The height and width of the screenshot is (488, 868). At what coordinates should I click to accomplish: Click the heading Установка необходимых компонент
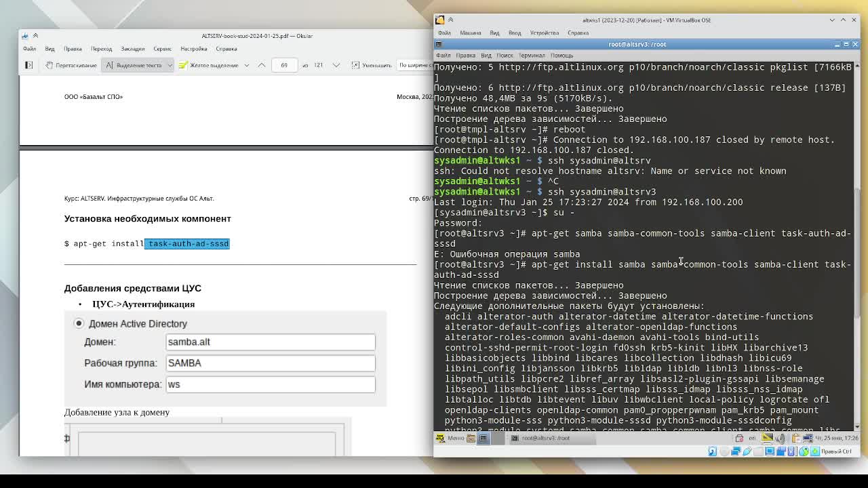click(147, 218)
